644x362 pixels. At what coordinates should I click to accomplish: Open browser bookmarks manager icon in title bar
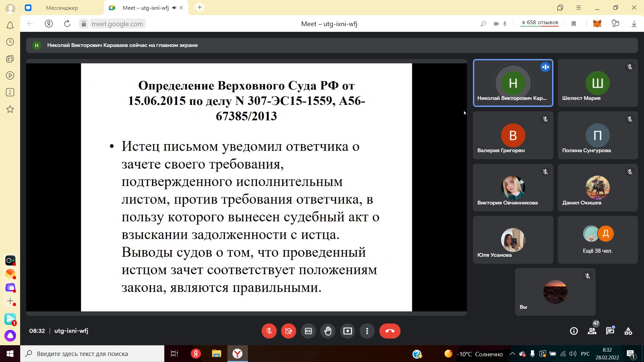(x=560, y=8)
